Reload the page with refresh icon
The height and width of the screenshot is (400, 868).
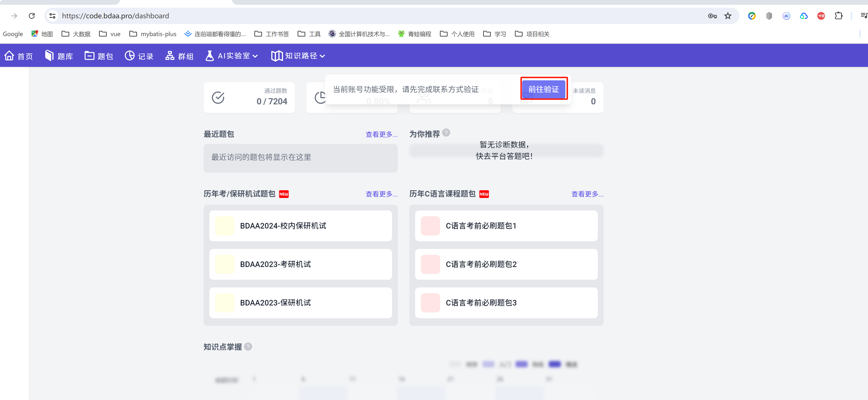point(32,16)
